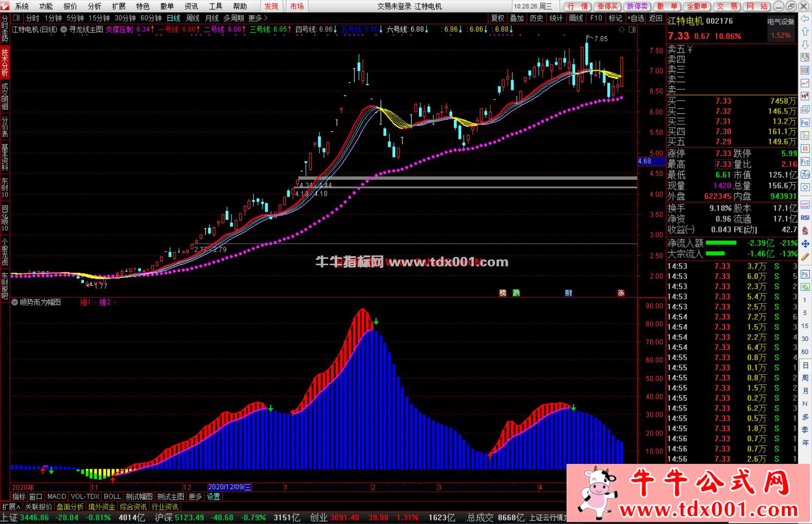Toggle the side panel icon at chart top-right
The image size is (812, 524).
(632, 29)
